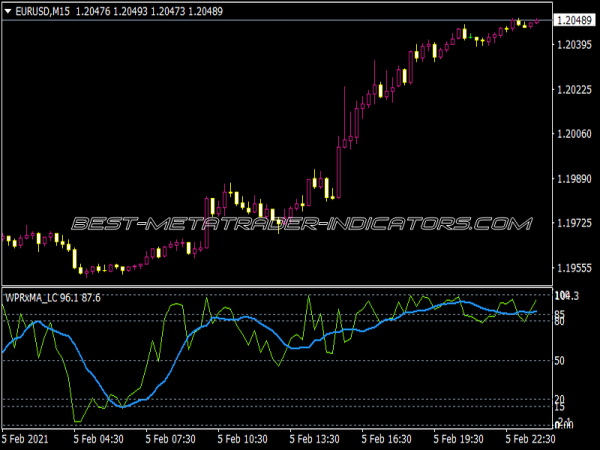Click the 5 Feb 16:30 time label
600x450 pixels.
click(386, 438)
